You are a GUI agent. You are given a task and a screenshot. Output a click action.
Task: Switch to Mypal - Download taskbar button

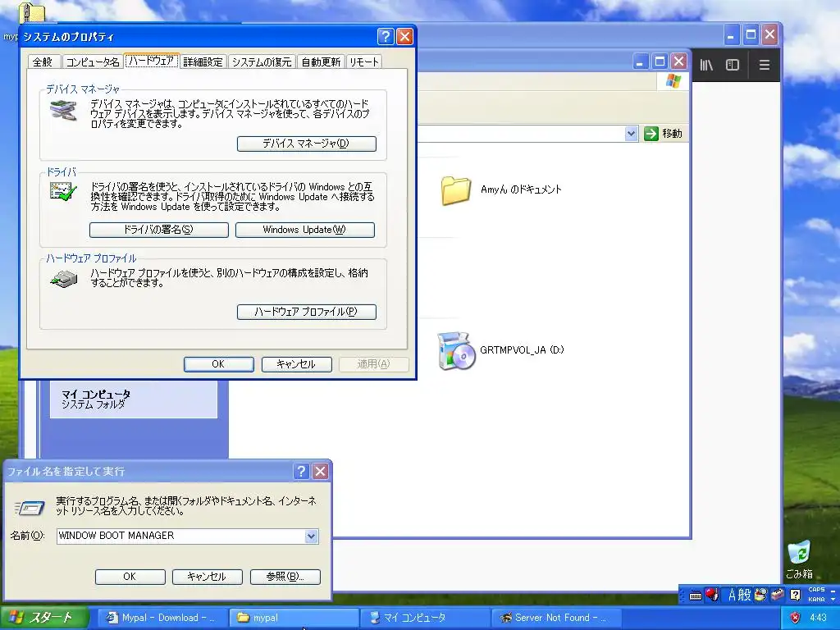pyautogui.click(x=161, y=618)
